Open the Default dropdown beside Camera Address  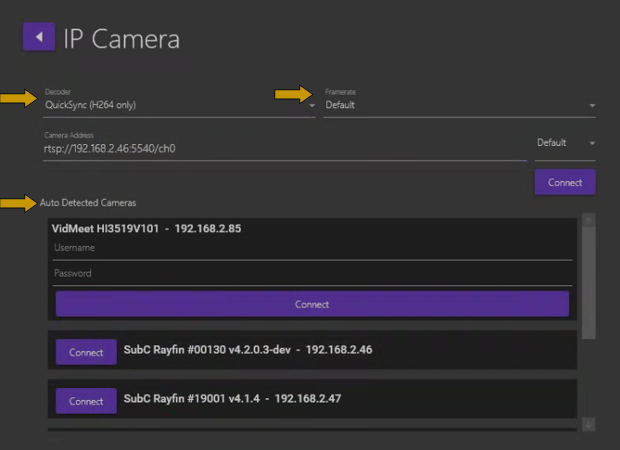(565, 143)
